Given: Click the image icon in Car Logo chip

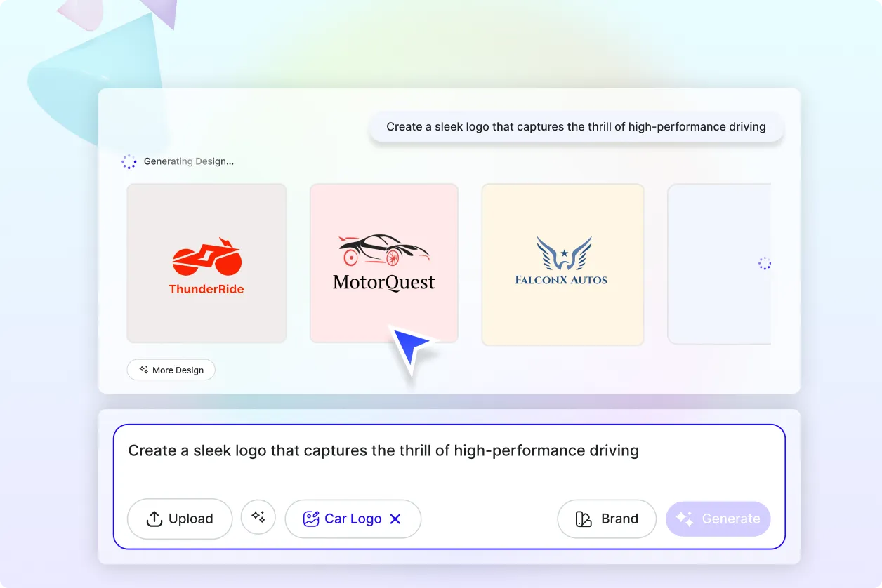Looking at the screenshot, I should click(310, 519).
